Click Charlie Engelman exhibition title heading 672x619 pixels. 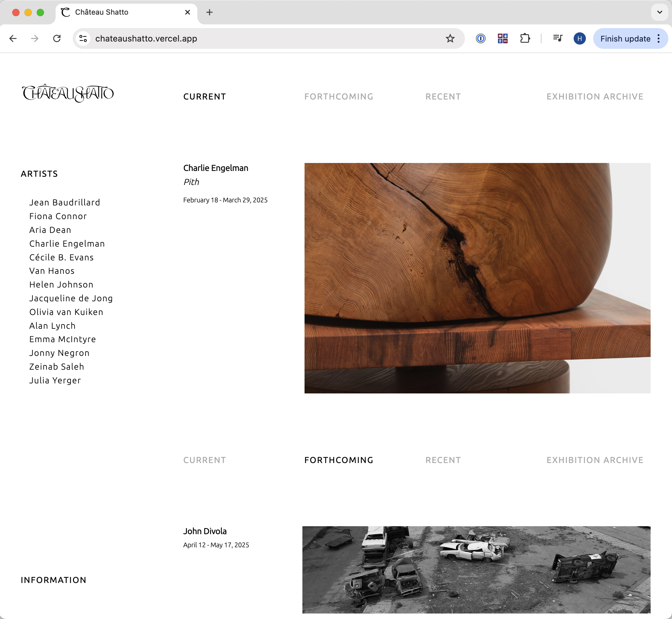(216, 168)
